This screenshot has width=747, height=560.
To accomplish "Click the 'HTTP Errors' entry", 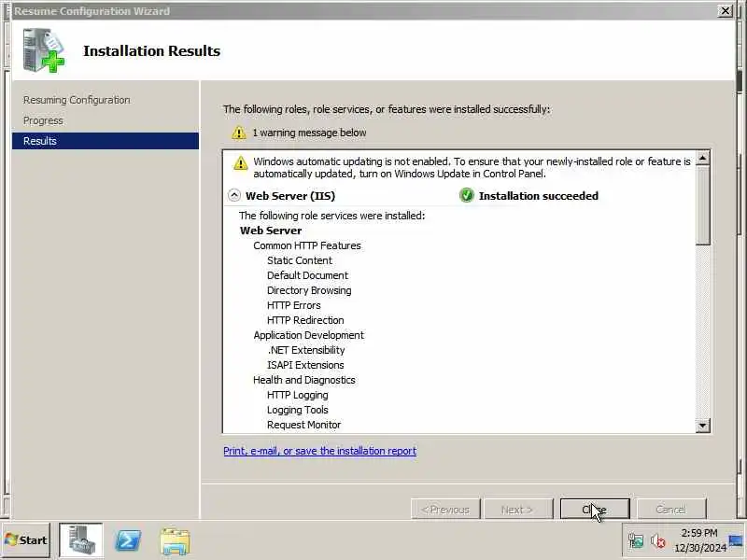I will [294, 305].
